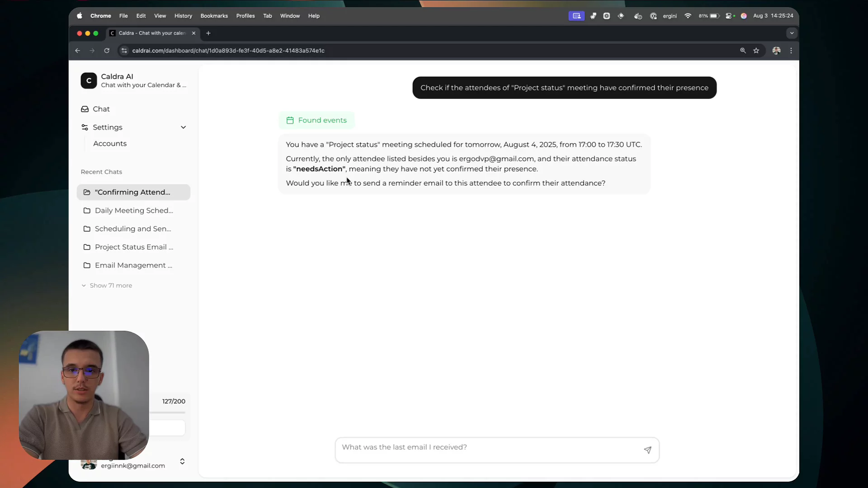This screenshot has height=488, width=868.
Task: Send message with paper plane icon
Action: [647, 450]
